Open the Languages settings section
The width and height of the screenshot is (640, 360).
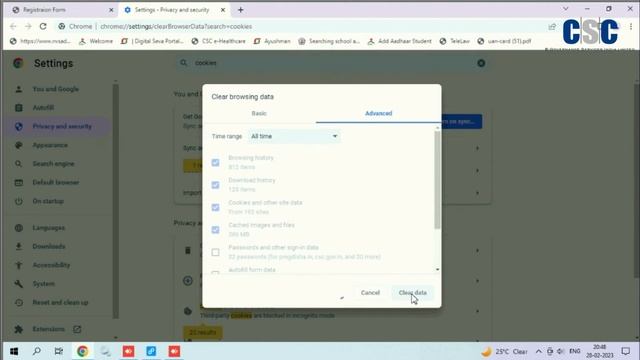coord(49,228)
